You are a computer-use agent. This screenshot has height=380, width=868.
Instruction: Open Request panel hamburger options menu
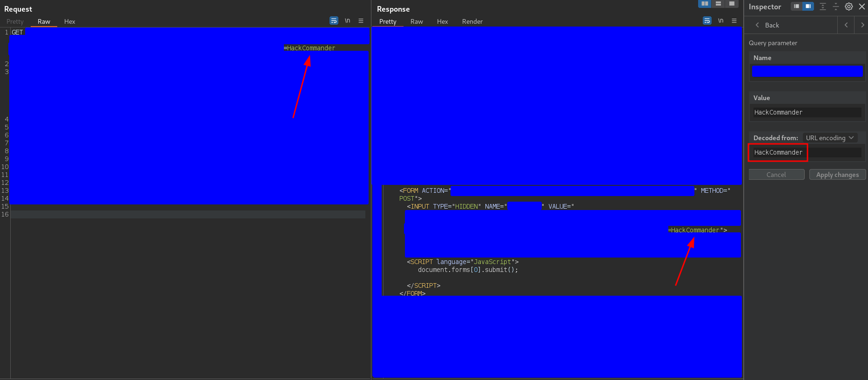coord(361,20)
